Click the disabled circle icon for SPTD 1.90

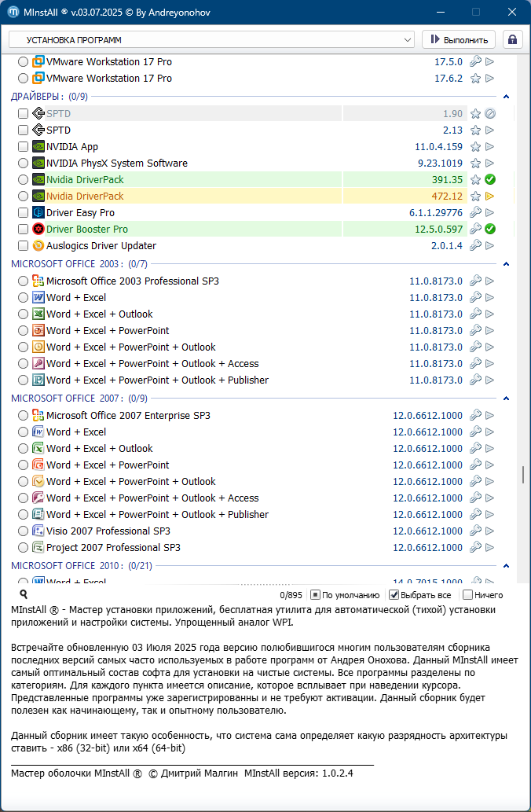click(x=490, y=113)
